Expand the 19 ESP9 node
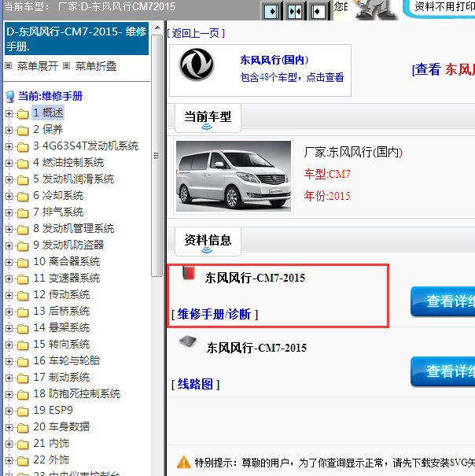475x476 pixels. [x=9, y=411]
